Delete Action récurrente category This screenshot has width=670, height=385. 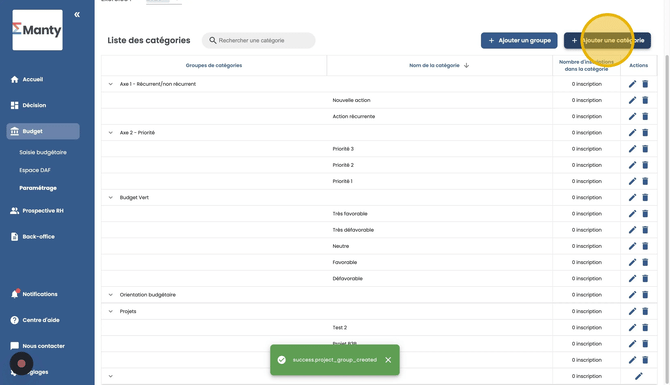tap(645, 117)
